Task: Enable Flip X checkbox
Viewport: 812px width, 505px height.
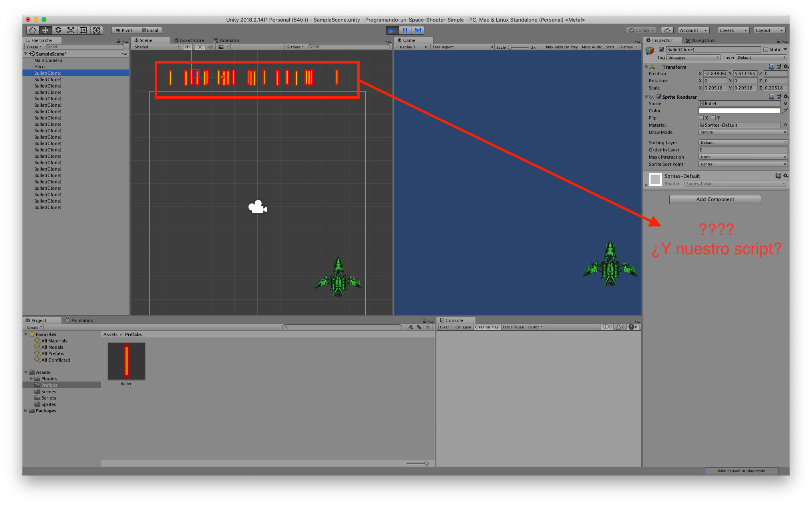Action: click(x=701, y=118)
